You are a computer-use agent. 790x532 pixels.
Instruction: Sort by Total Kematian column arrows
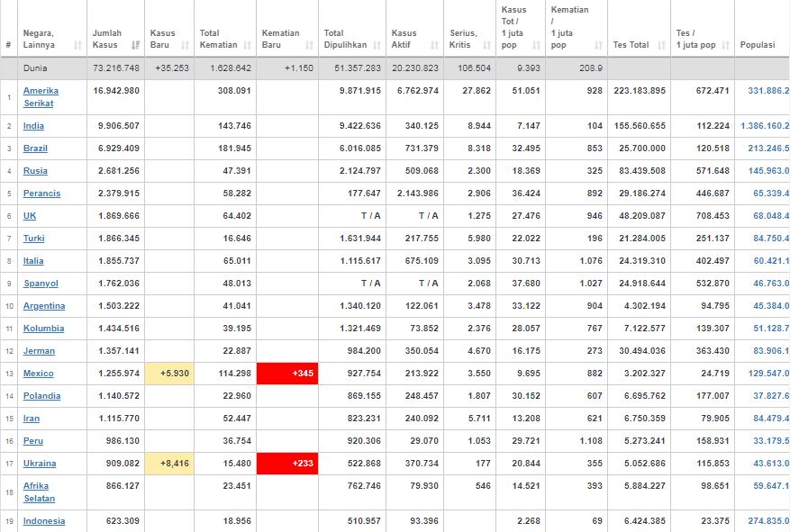click(x=248, y=45)
